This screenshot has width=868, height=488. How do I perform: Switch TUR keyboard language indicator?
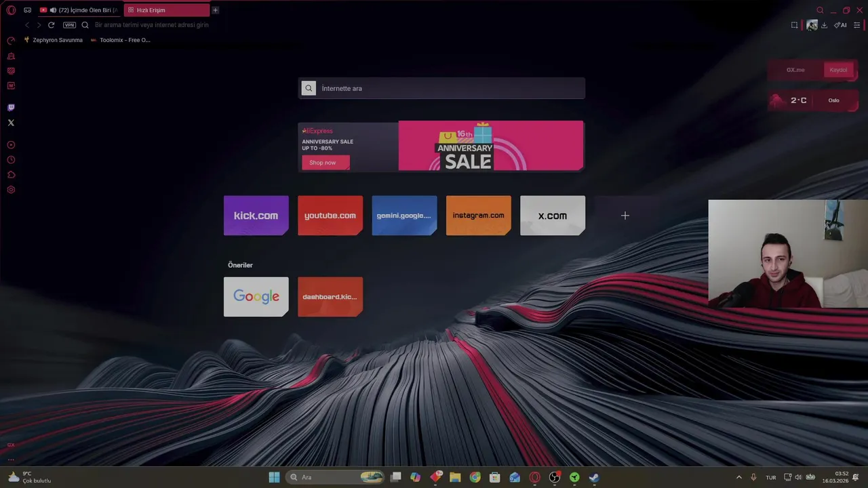pyautogui.click(x=771, y=478)
